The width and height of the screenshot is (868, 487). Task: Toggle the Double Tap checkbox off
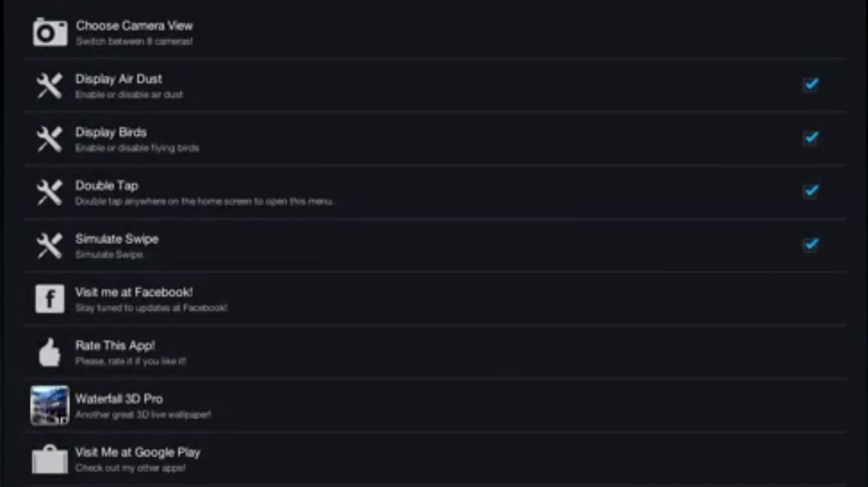point(810,190)
